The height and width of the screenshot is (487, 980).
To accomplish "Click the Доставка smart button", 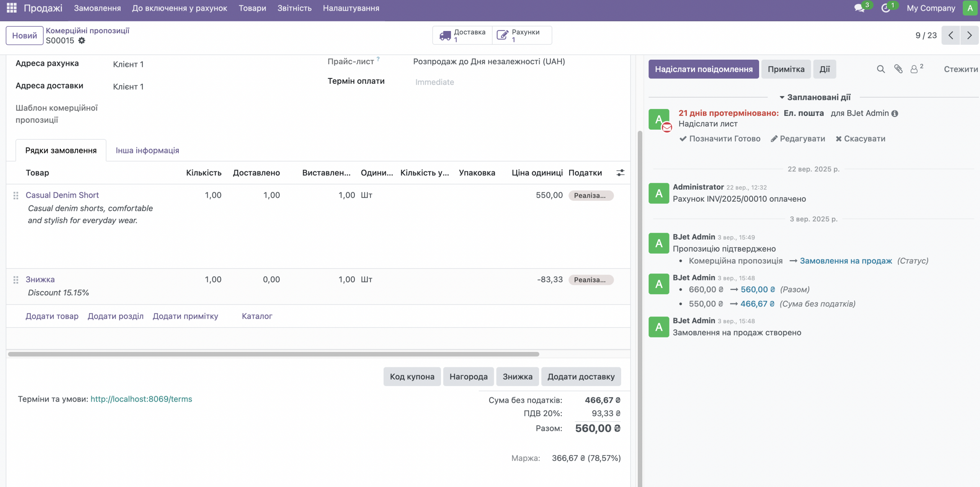I will 462,36.
